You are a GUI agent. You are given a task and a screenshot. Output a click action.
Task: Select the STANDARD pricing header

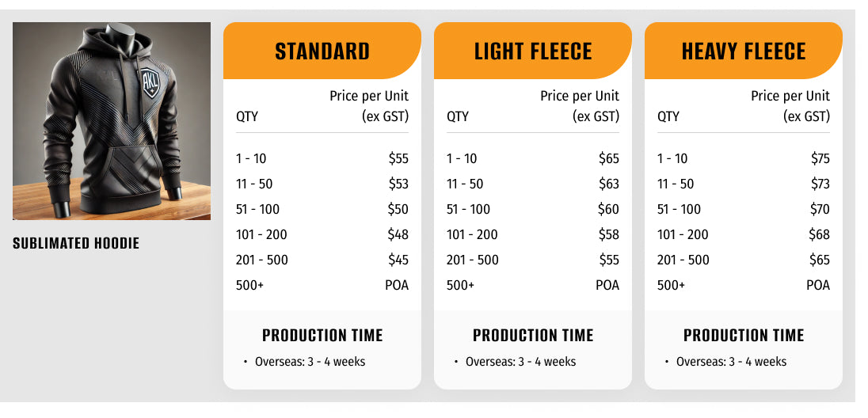pyautogui.click(x=322, y=51)
